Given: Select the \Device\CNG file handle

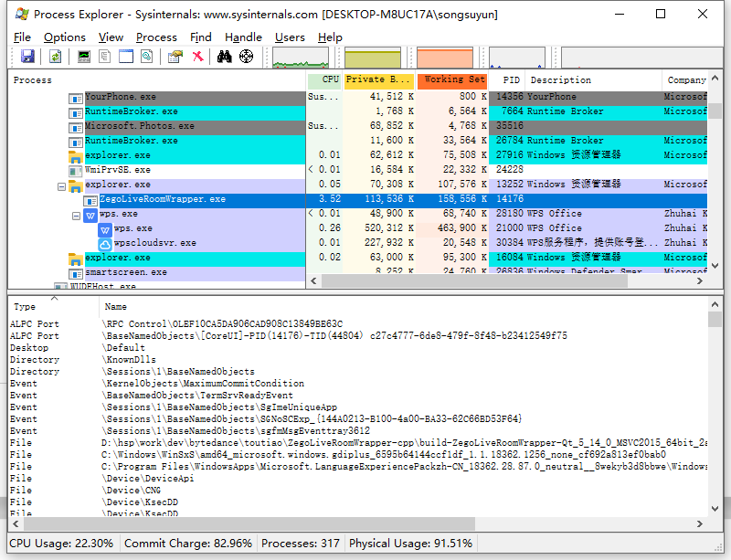Looking at the screenshot, I should pyautogui.click(x=357, y=490).
